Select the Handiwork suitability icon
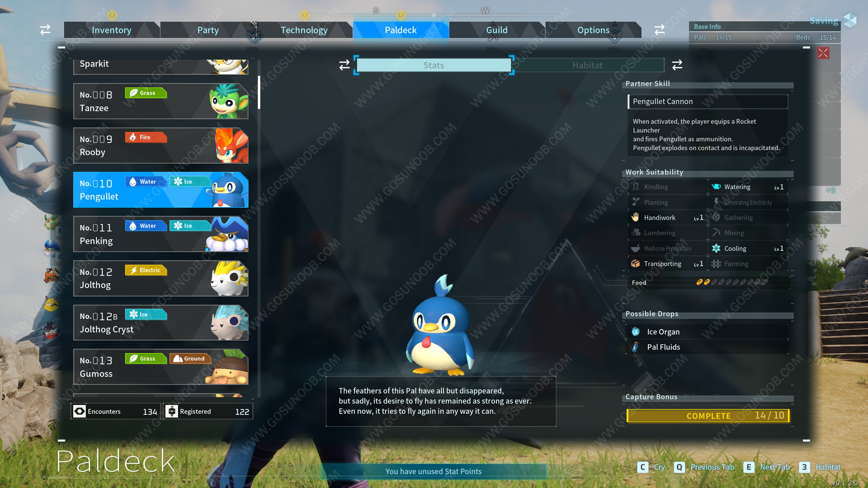The image size is (868, 488). pyautogui.click(x=636, y=217)
